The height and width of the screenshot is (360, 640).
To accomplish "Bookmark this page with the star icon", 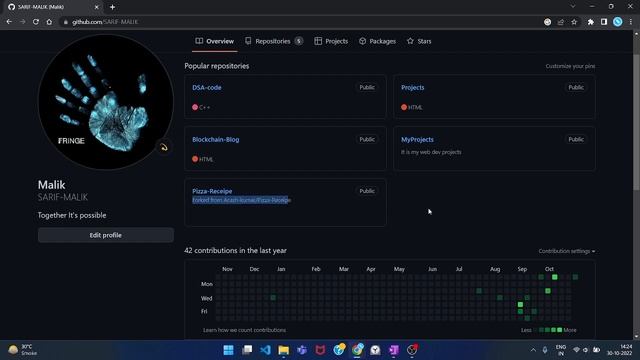I will click(574, 22).
